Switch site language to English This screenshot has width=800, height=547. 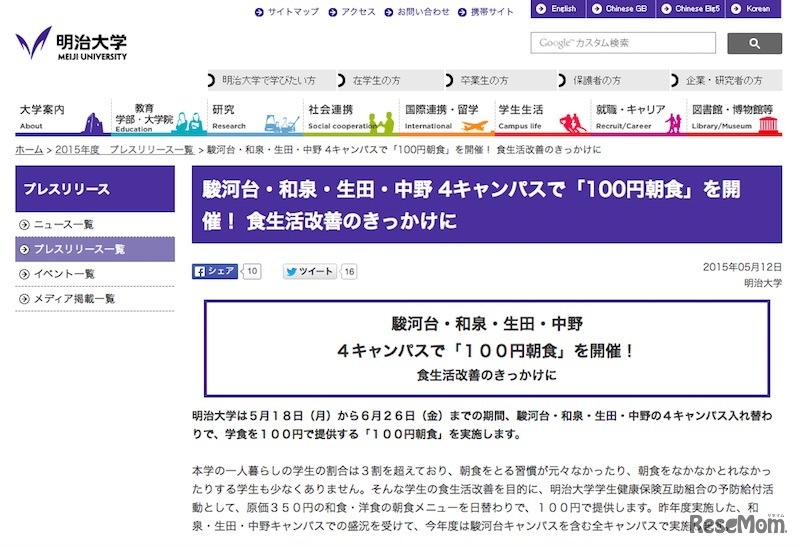point(558,9)
